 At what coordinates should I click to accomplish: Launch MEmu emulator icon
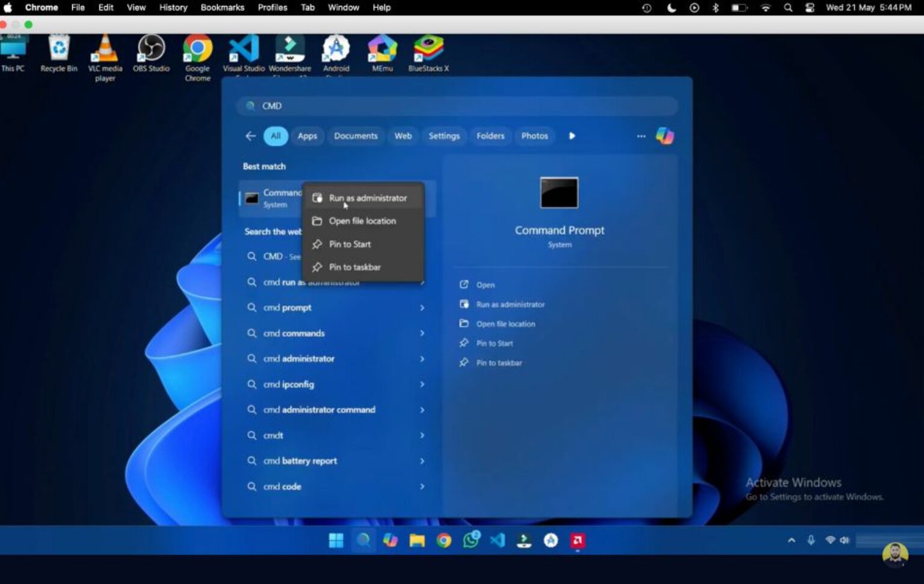coord(382,48)
